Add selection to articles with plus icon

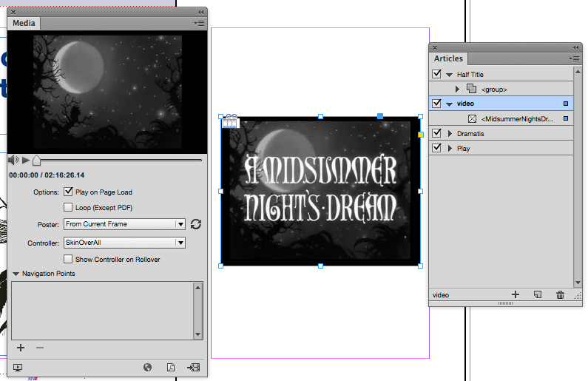[516, 294]
